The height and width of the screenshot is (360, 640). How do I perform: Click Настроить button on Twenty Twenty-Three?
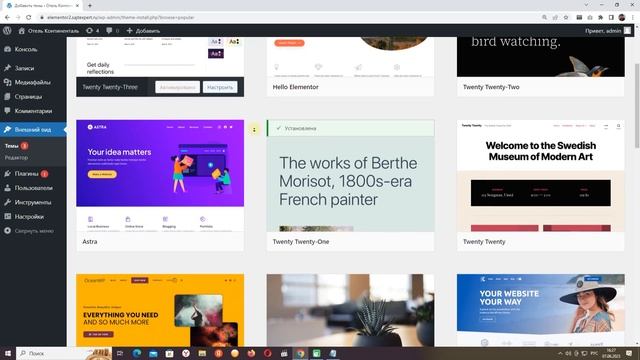pyautogui.click(x=220, y=87)
